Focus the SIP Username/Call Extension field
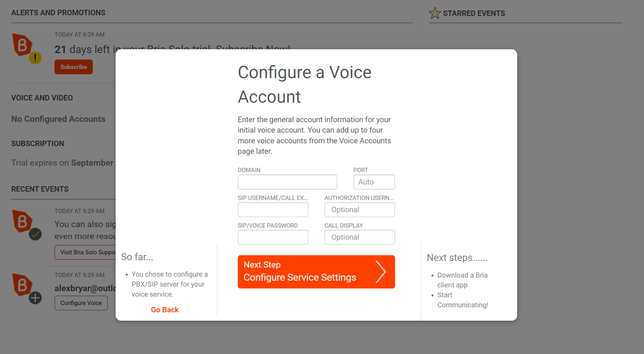The height and width of the screenshot is (354, 644). (x=273, y=210)
